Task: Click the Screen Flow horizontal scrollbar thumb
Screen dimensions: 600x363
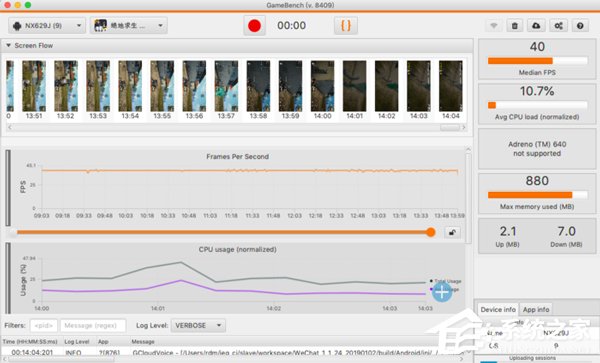Action: (450, 127)
